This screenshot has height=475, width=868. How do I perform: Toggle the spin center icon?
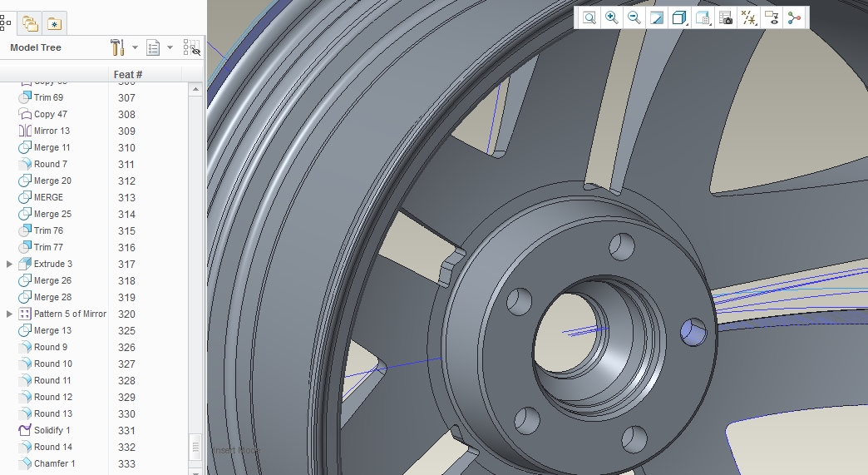pyautogui.click(x=794, y=17)
